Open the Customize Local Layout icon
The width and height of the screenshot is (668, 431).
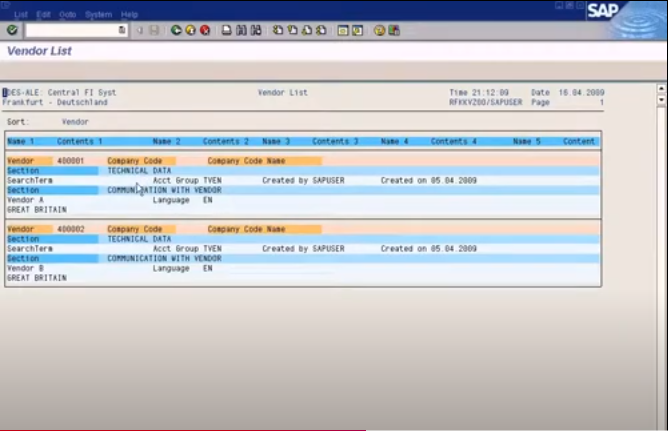394,30
